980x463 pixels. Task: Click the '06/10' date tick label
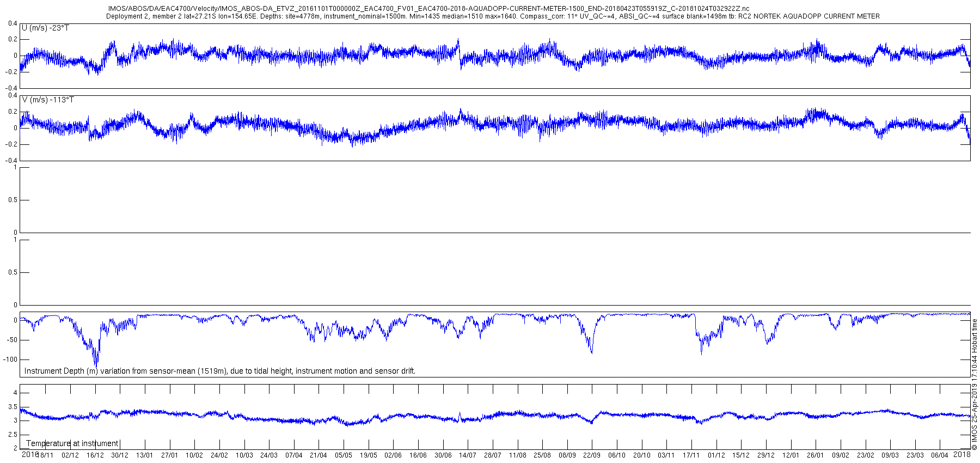[617, 455]
